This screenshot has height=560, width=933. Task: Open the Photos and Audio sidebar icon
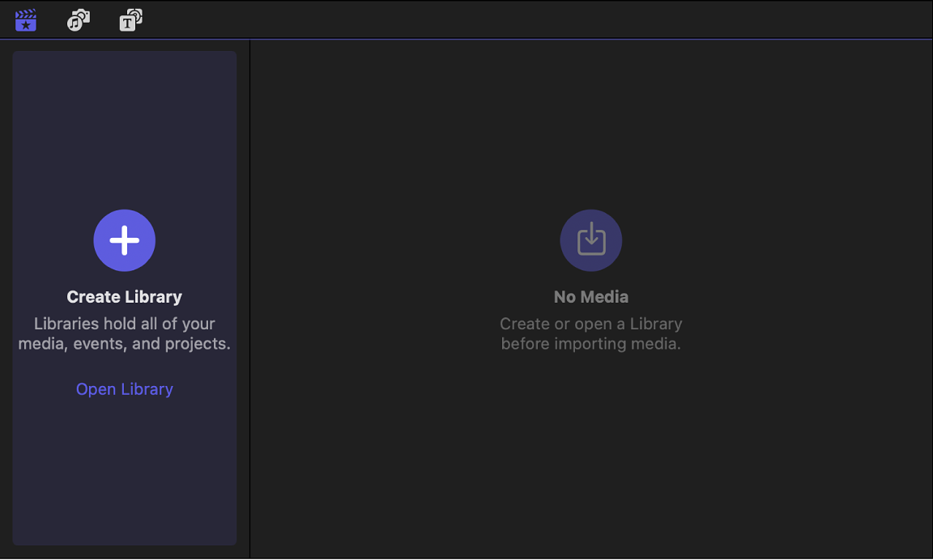coord(78,19)
